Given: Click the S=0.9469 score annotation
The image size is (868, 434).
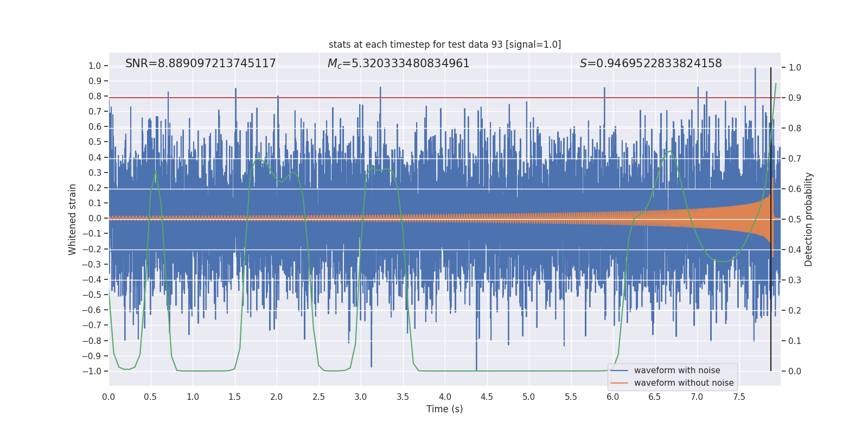Looking at the screenshot, I should click(650, 63).
